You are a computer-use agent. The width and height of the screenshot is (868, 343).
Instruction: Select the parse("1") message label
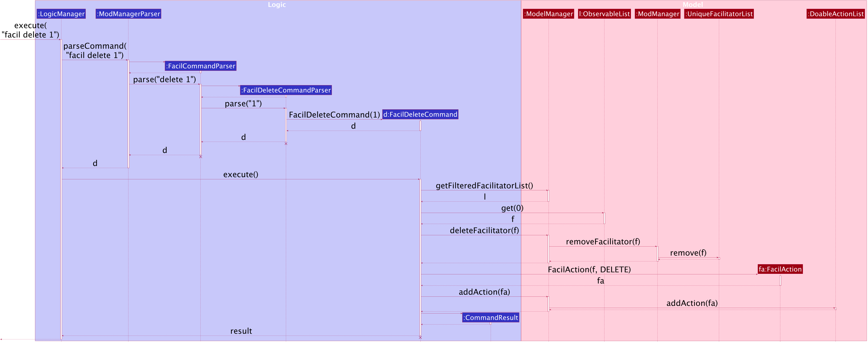coord(243,103)
